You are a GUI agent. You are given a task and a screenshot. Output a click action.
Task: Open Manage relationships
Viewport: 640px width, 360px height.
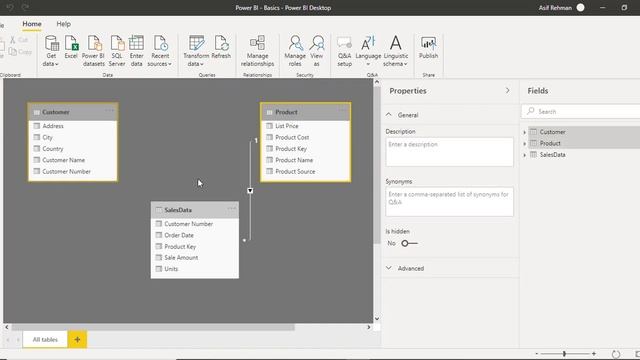click(257, 51)
